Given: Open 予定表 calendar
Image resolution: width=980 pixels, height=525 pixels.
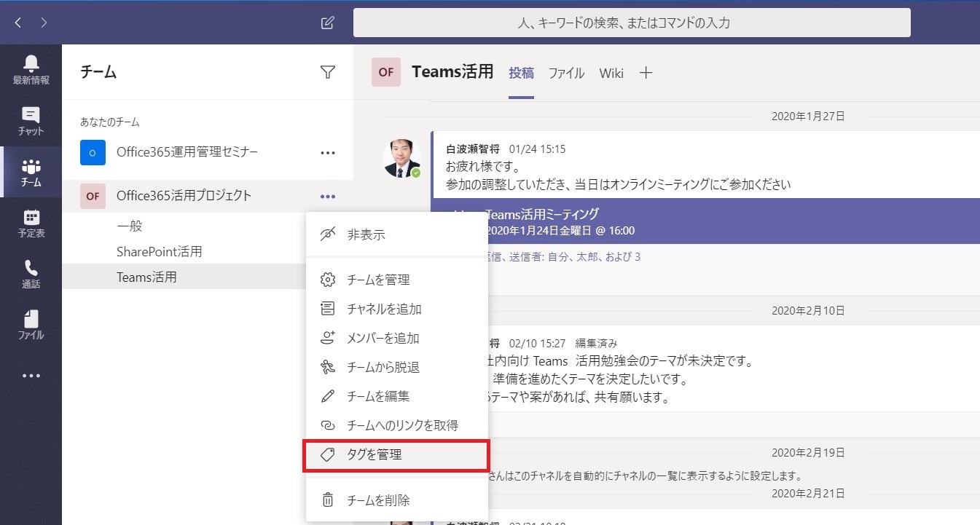Looking at the screenshot, I should (31, 223).
